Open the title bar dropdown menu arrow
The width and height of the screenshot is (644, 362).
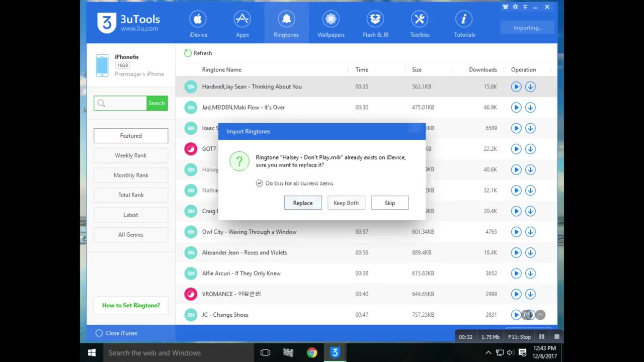525,7
